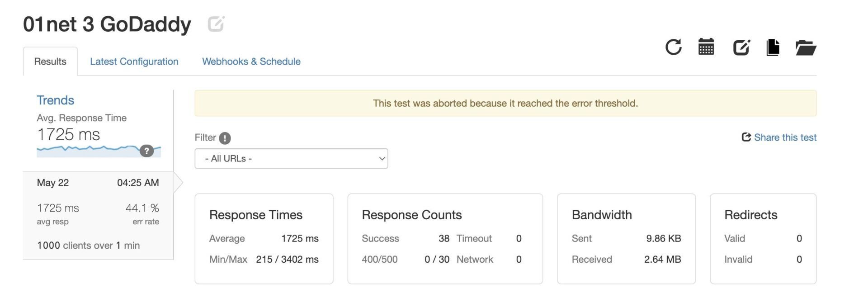Click the Response Counts heading
Screen dimensions: 868x293
[412, 215]
